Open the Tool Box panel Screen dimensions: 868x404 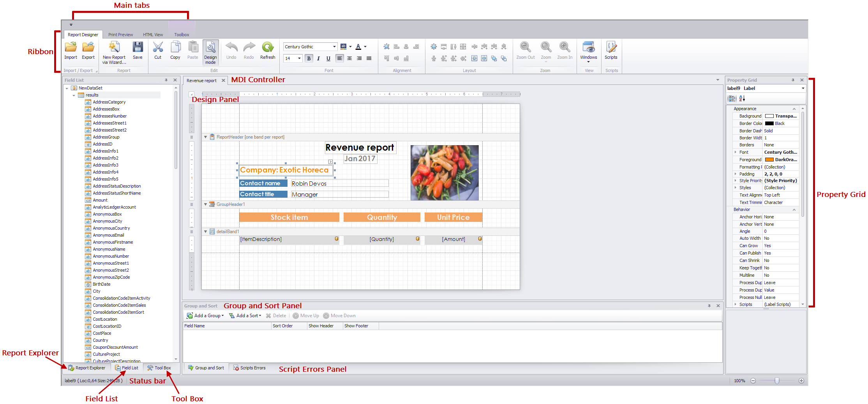(159, 368)
